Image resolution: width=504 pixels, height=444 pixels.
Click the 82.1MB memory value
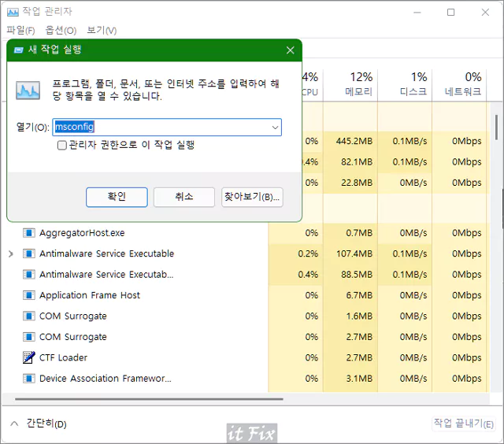tap(357, 161)
